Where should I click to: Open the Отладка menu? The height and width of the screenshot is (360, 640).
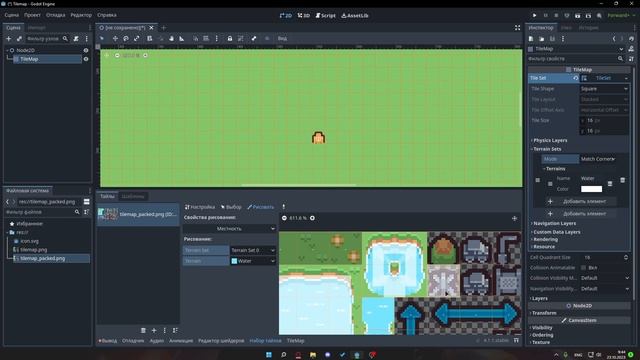(56, 15)
